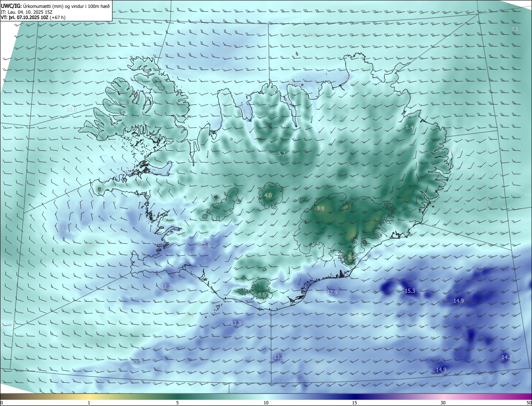Viewport: 532px width, 406px height.
Task: Click the 14.2 value label on the map
Action: click(x=506, y=357)
